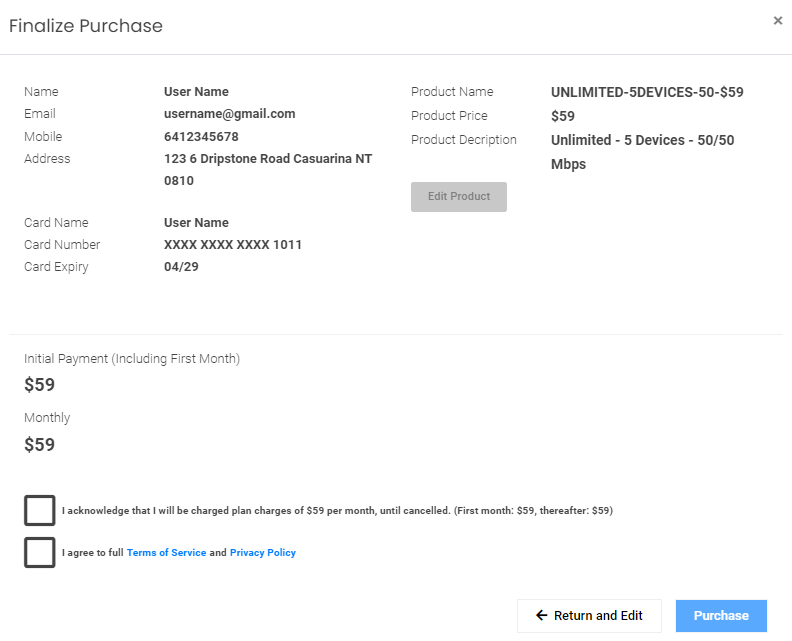Click product name UNLIMITED-5DEVICES-50-$59
The width and height of the screenshot is (792, 641).
647,92
